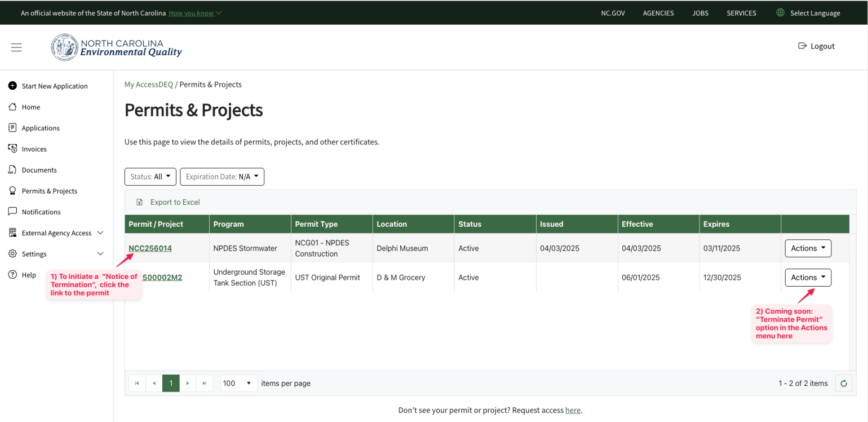Select the Permits & Projects icon

(x=12, y=191)
